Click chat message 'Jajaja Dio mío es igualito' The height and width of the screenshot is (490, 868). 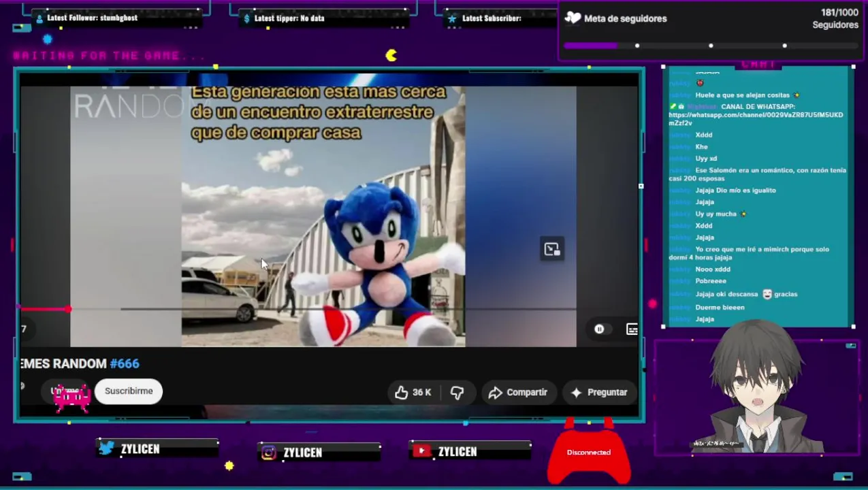click(735, 191)
